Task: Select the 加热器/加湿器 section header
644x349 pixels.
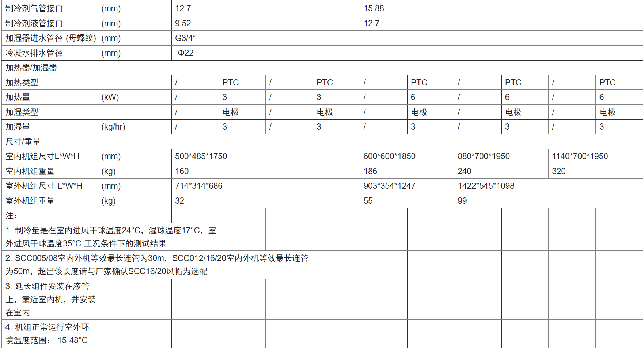Action: coord(31,68)
